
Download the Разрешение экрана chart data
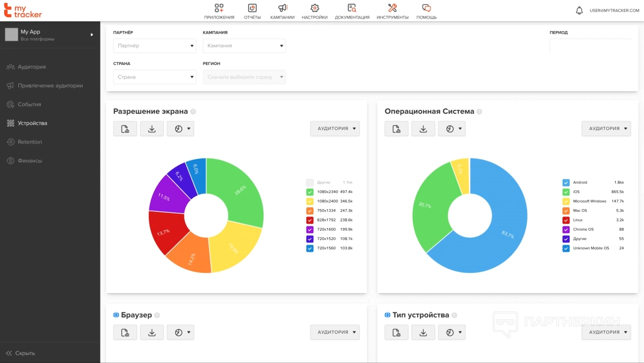152,129
